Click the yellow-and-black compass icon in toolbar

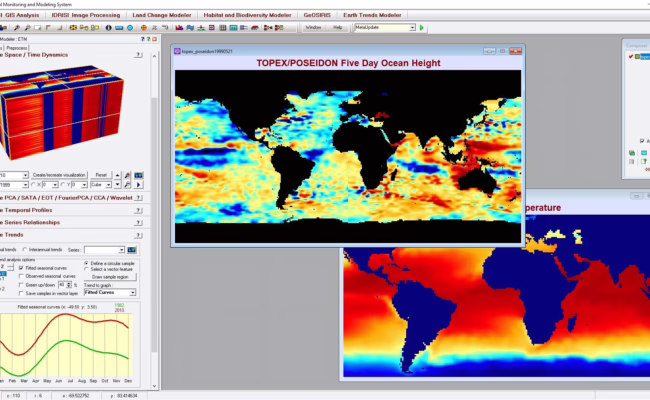click(x=73, y=28)
